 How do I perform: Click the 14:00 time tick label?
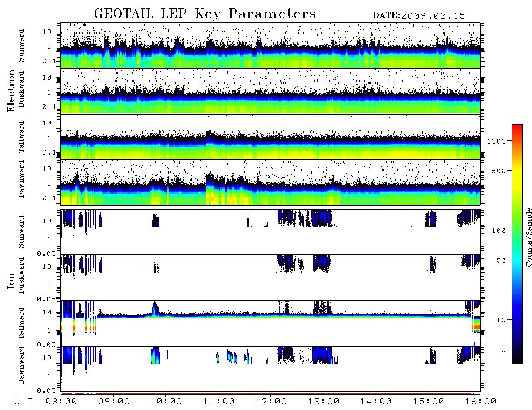tap(376, 402)
